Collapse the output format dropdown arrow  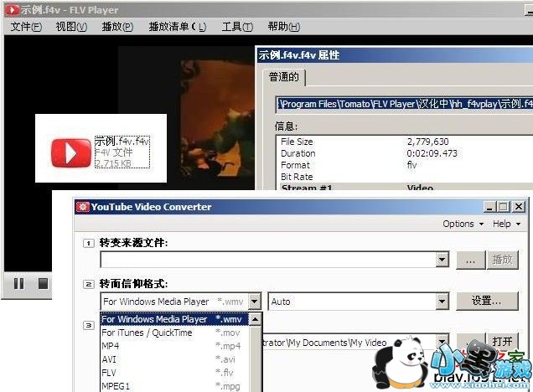254,302
